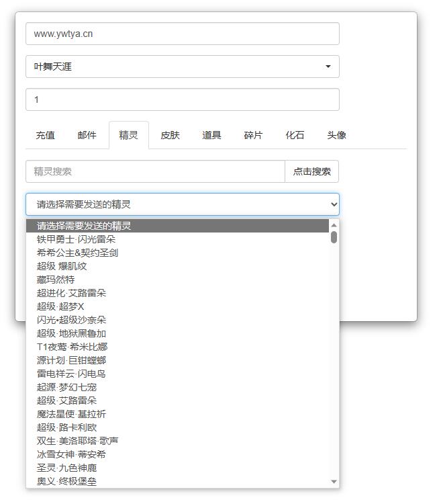The image size is (439, 504).
Task: Switch to the 充值 tab
Action: 45,135
